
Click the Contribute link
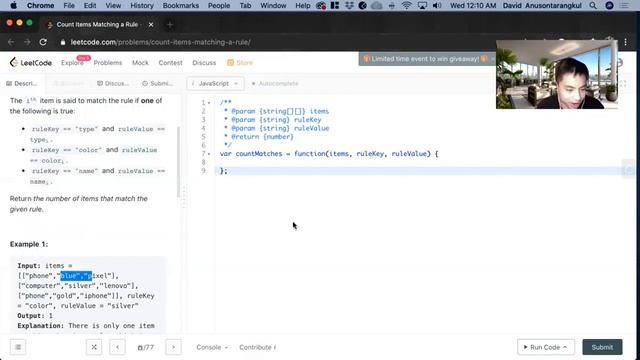pyautogui.click(x=257, y=347)
